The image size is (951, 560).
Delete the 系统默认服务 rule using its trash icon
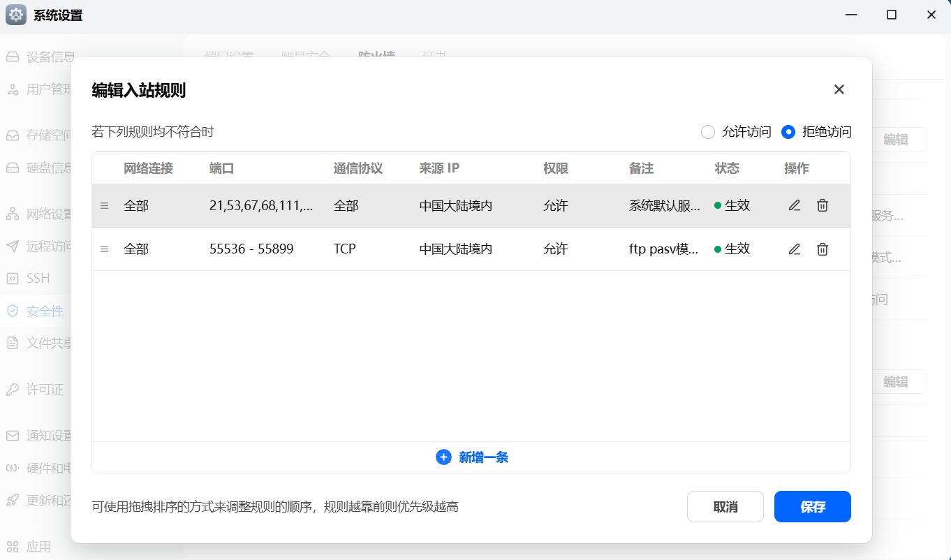pos(822,205)
